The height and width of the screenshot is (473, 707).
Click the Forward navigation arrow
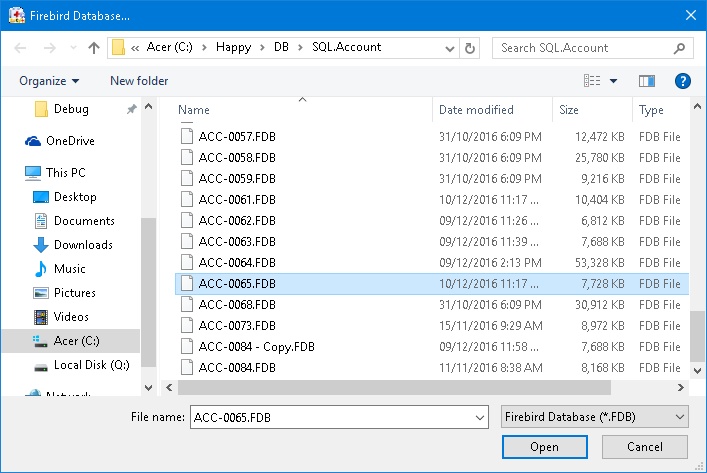(x=50, y=48)
